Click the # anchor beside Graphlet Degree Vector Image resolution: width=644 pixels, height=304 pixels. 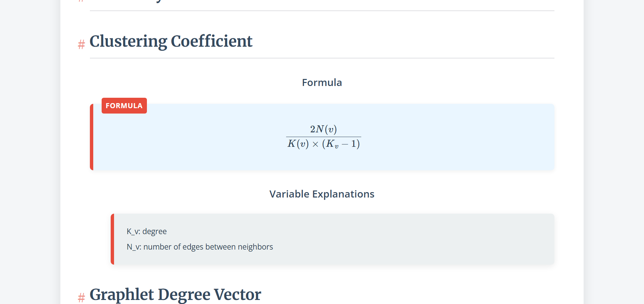[81, 297]
